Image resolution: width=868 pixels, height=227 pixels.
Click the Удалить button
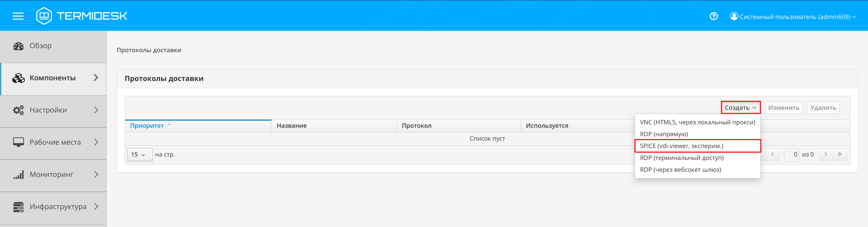(823, 107)
